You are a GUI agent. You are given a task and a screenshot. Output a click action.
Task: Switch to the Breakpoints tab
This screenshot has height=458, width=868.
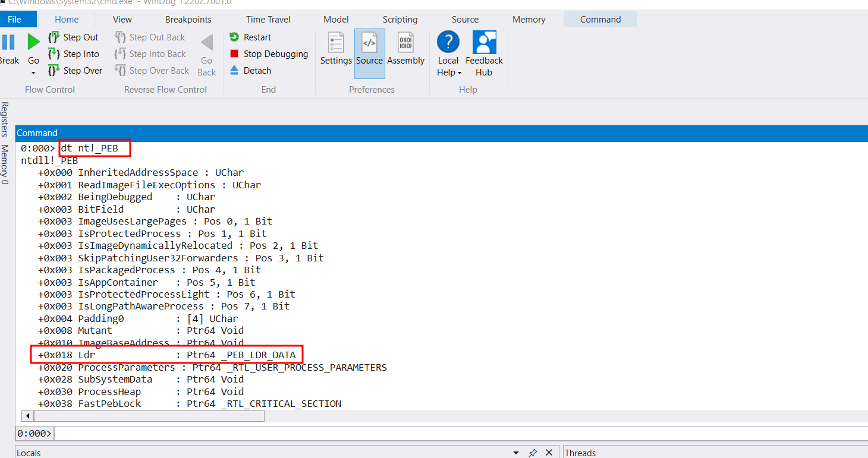[188, 20]
